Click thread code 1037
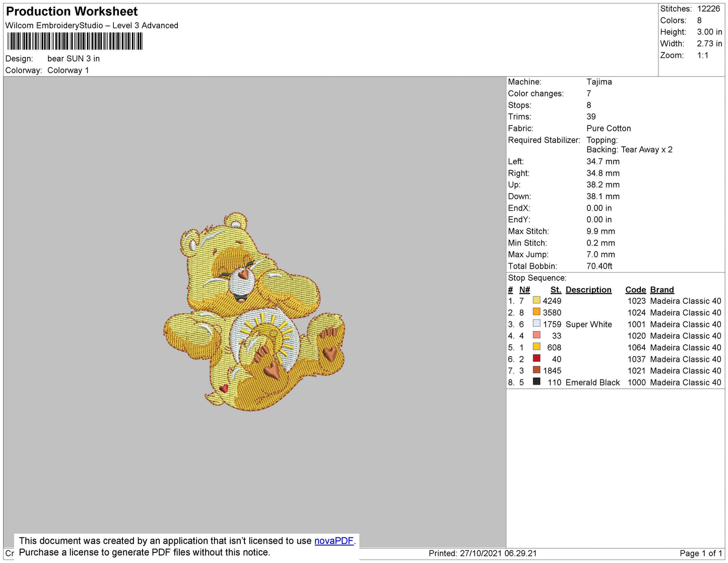Image resolution: width=728 pixels, height=563 pixels. pos(636,359)
